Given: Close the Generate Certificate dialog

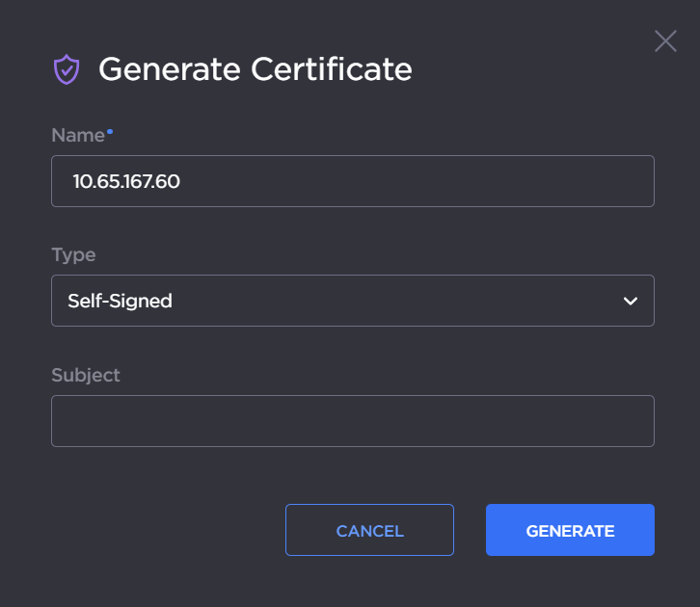Looking at the screenshot, I should point(665,40).
